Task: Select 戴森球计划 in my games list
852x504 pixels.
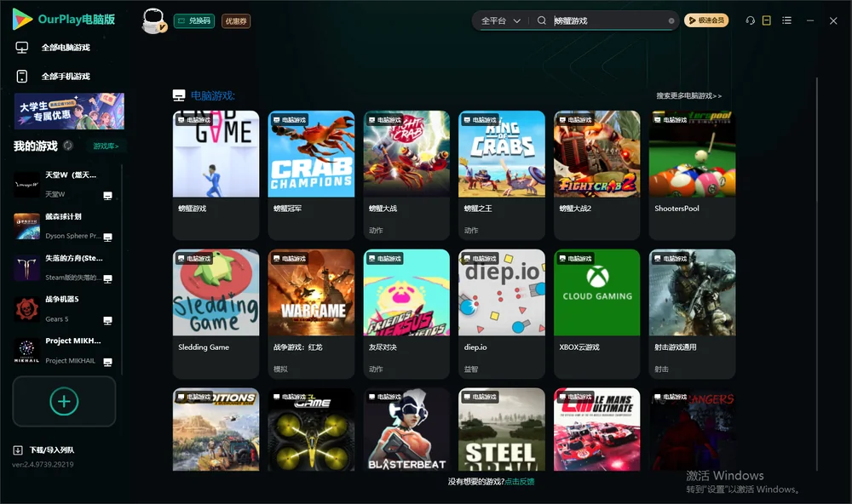Action: [66, 226]
